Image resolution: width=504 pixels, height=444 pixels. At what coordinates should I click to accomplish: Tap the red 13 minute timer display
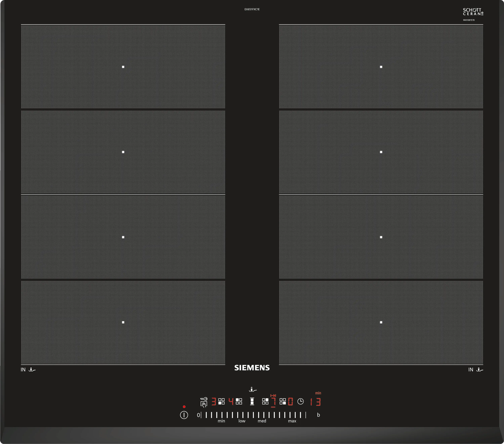coord(316,402)
